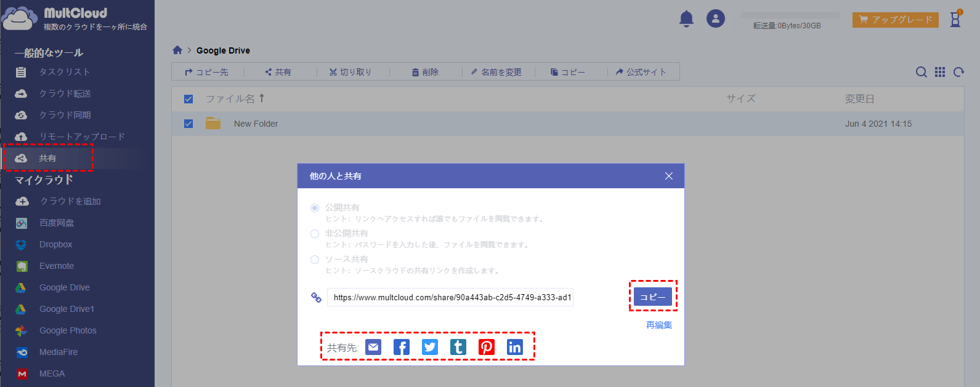The image size is (980, 387).
Task: Open the user account avatar icon
Action: (x=716, y=18)
